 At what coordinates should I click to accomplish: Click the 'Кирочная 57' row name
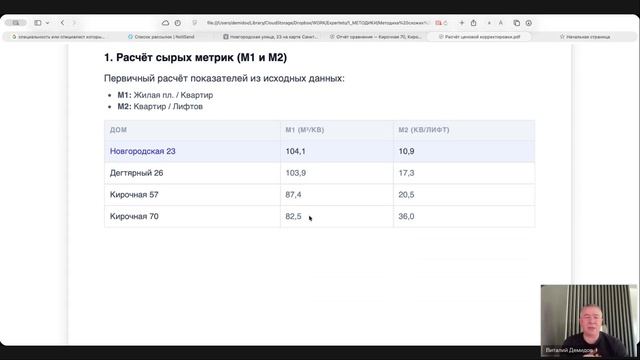coord(134,195)
